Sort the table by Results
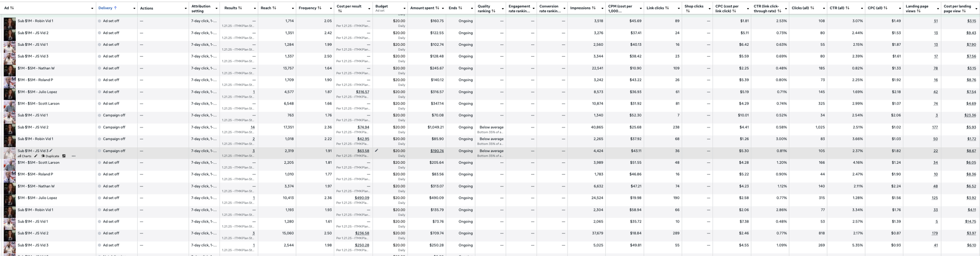 pyautogui.click(x=240, y=8)
